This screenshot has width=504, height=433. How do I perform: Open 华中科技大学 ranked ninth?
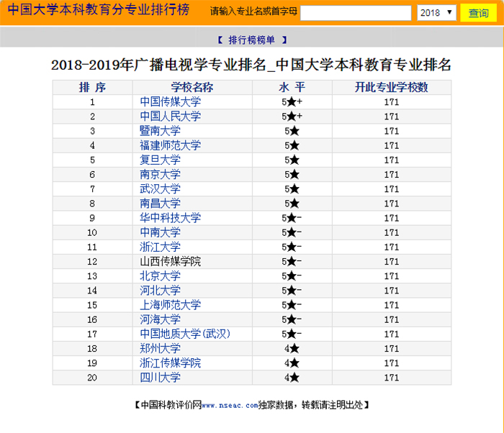tap(170, 218)
